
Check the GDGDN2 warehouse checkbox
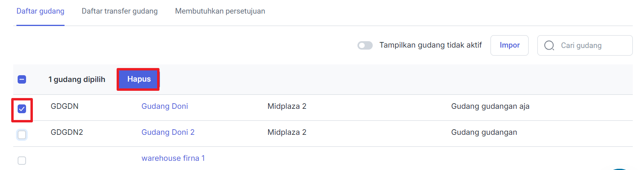coord(22,135)
